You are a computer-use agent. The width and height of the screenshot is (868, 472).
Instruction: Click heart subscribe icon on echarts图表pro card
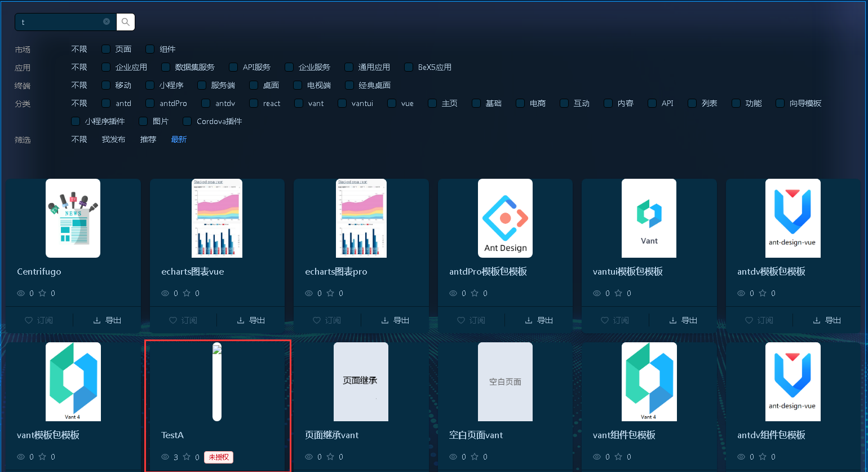(317, 320)
